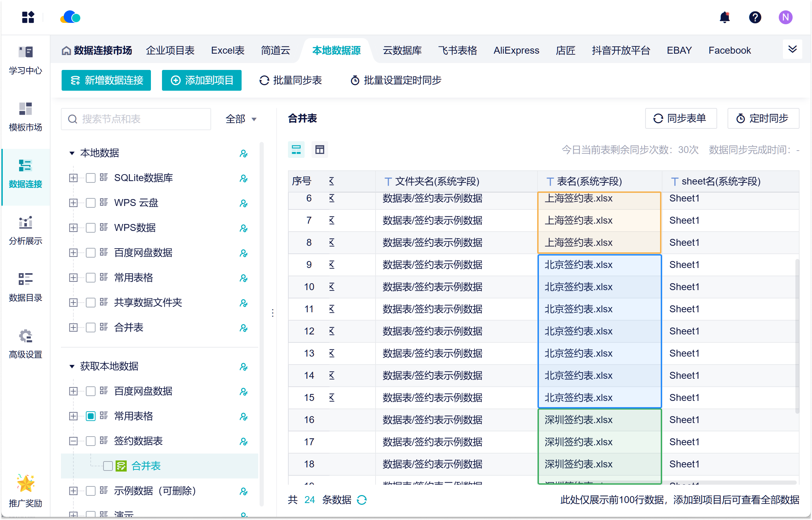812x520 pixels.
Task: Open the 全部 filter dropdown
Action: click(241, 119)
